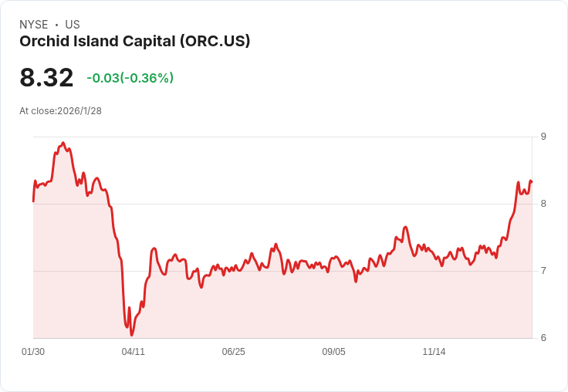
Task: Click the 01/30 date label on x-axis
Action: click(x=33, y=351)
